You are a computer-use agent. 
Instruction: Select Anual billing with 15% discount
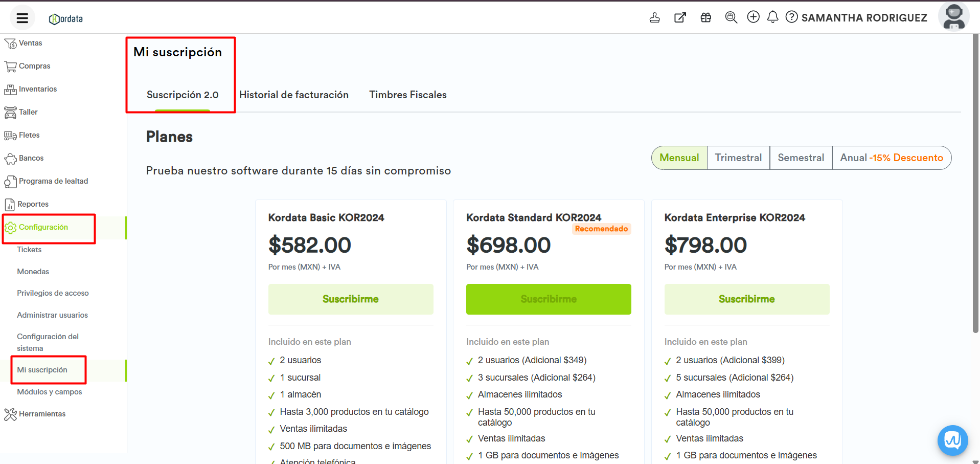pyautogui.click(x=892, y=158)
